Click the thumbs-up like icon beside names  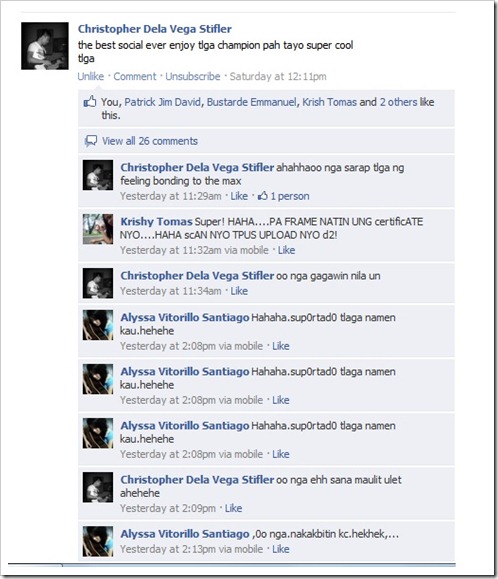point(90,102)
